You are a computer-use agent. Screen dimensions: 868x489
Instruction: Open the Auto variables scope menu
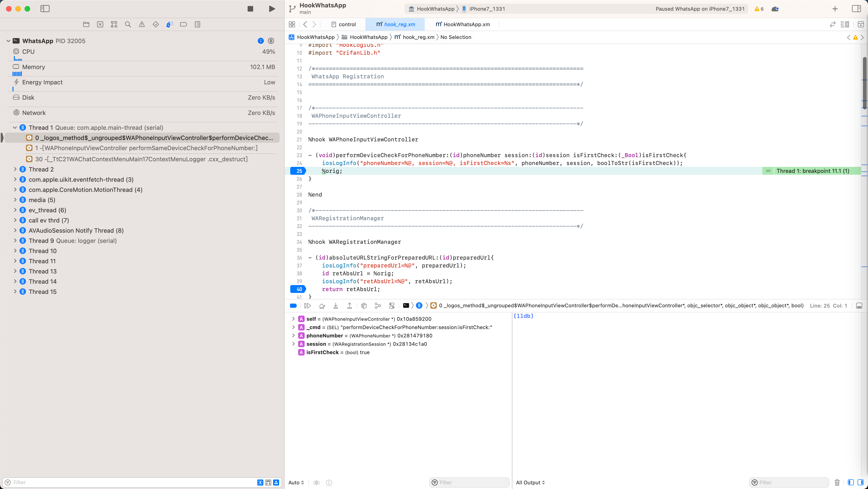[x=296, y=483]
